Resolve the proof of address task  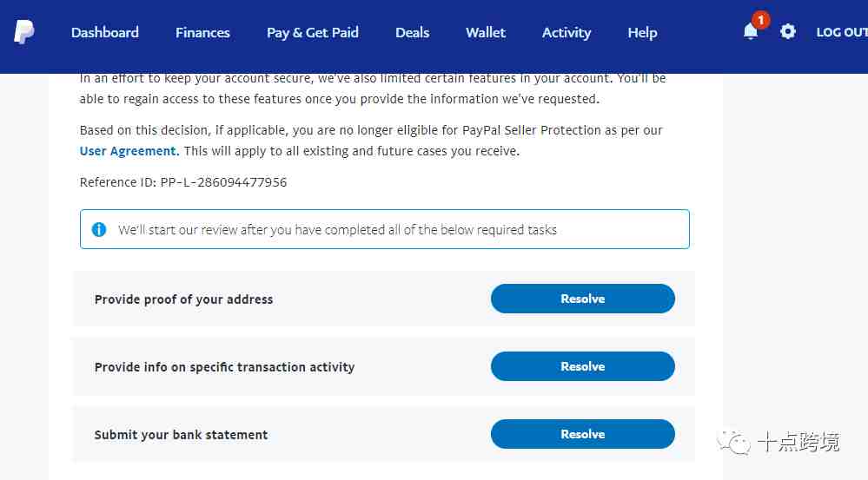[x=582, y=299]
